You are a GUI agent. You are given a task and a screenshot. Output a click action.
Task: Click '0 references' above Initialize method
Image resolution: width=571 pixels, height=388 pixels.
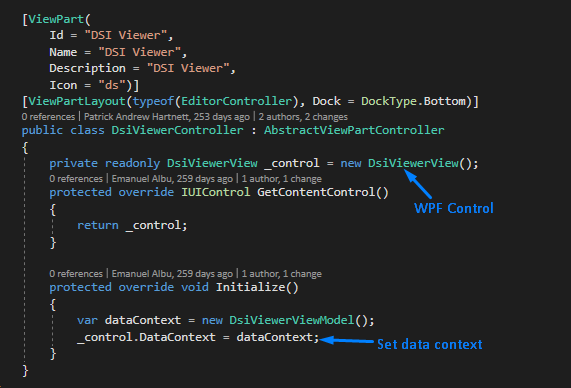(76, 274)
